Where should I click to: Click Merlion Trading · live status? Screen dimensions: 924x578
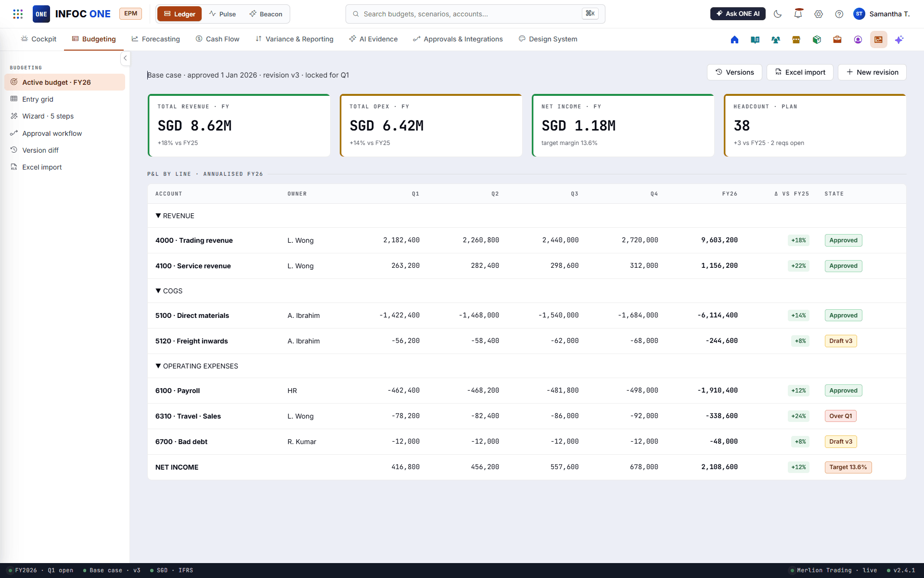[834, 570]
